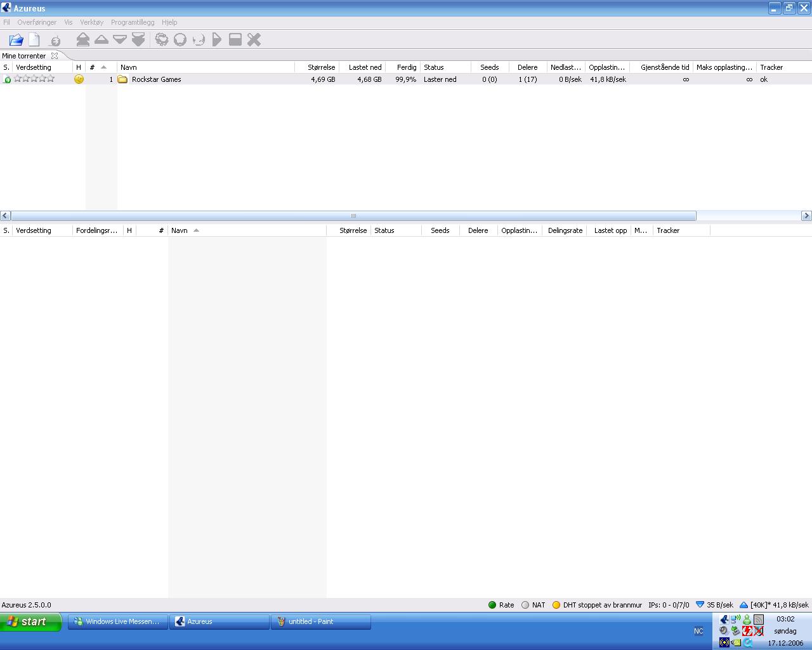Move the torrent down one position
812x650 pixels.
(x=120, y=39)
